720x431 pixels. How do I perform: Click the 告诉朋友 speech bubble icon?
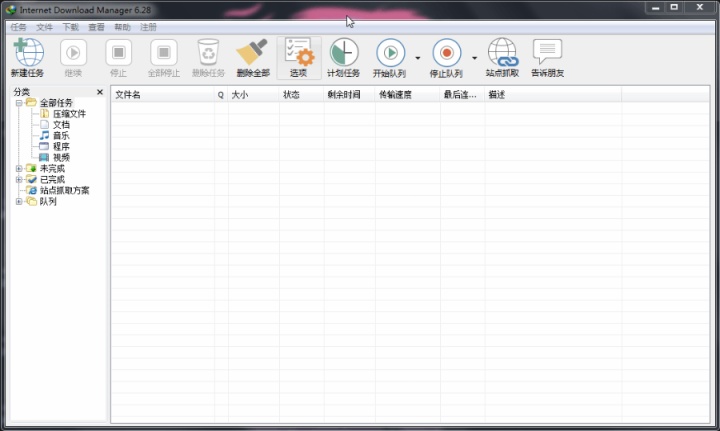coord(547,51)
